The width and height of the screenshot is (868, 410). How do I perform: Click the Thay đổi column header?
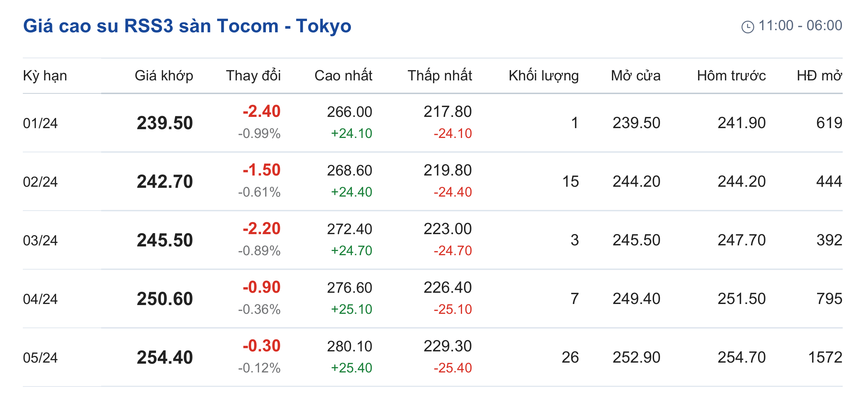pos(253,76)
